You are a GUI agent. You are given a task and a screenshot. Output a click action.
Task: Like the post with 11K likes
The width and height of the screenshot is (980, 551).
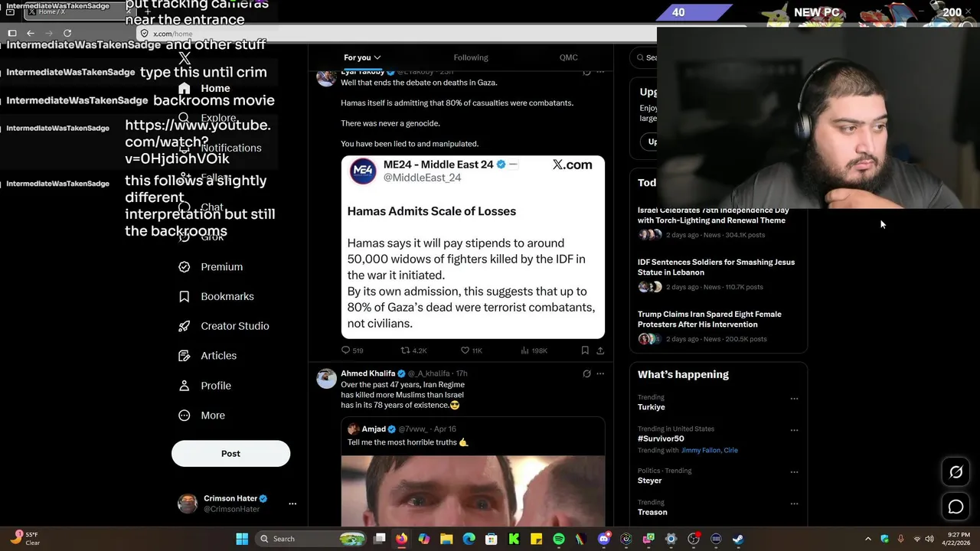(471, 350)
